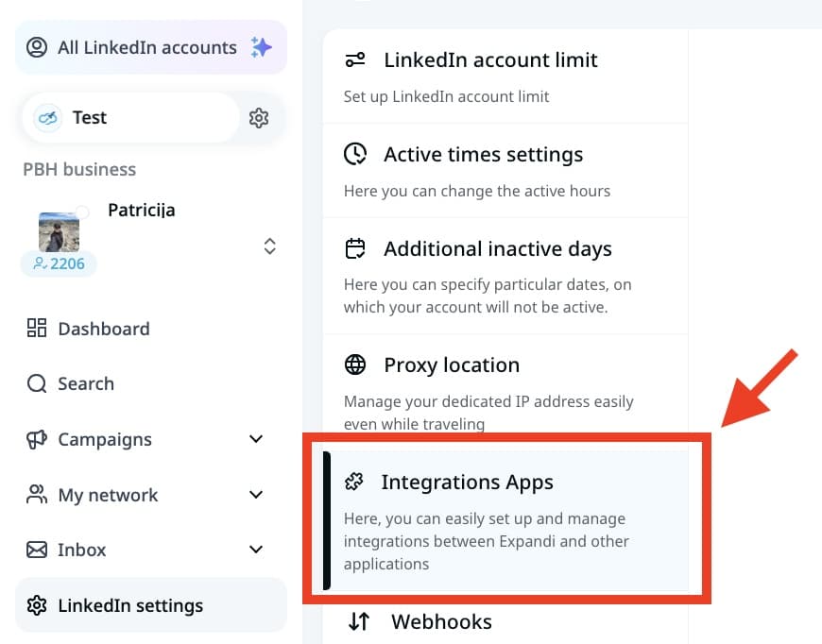
Task: Open Active times settings
Action: (x=505, y=171)
